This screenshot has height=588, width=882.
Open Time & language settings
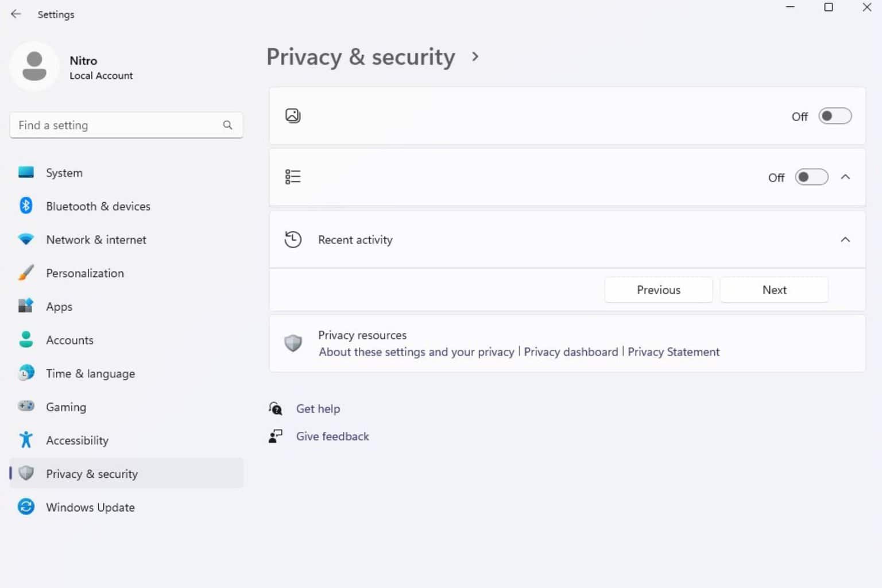[x=90, y=373]
